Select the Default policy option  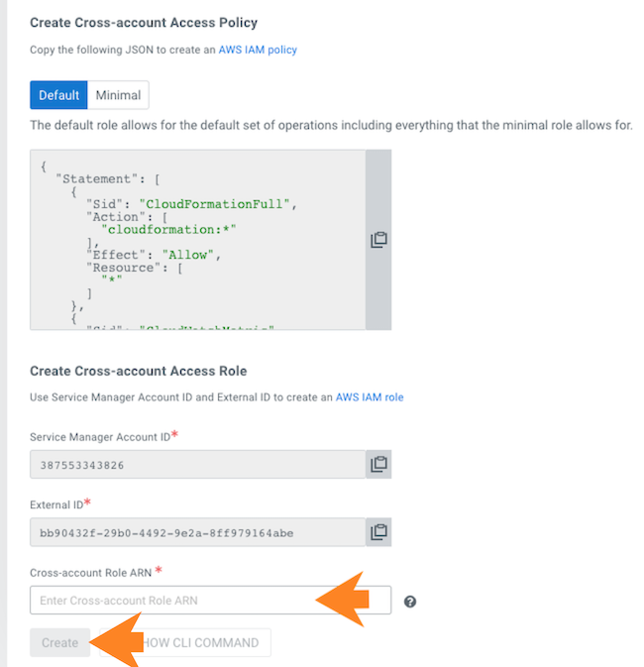58,95
